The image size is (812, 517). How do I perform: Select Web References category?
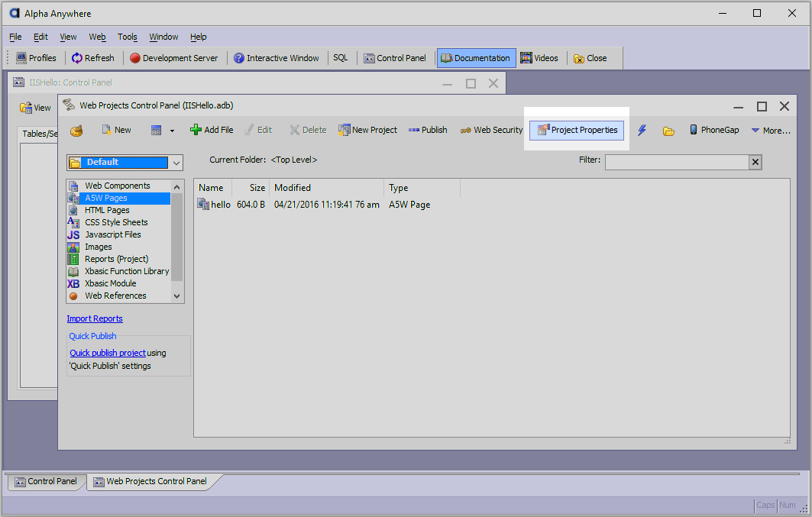pos(118,296)
